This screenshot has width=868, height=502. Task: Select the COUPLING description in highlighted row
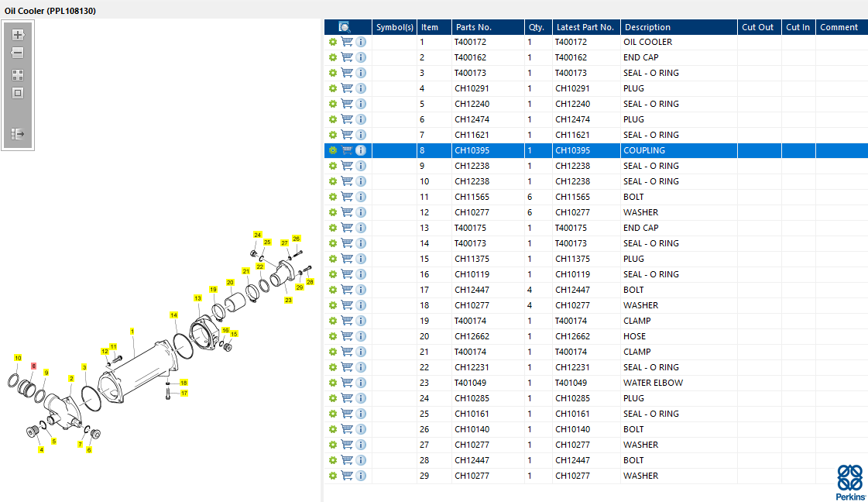pos(678,150)
